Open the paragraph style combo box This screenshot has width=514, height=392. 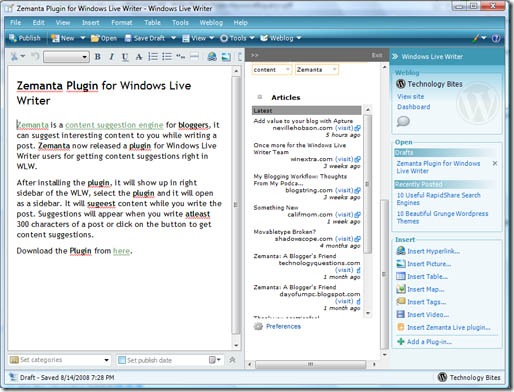66,57
